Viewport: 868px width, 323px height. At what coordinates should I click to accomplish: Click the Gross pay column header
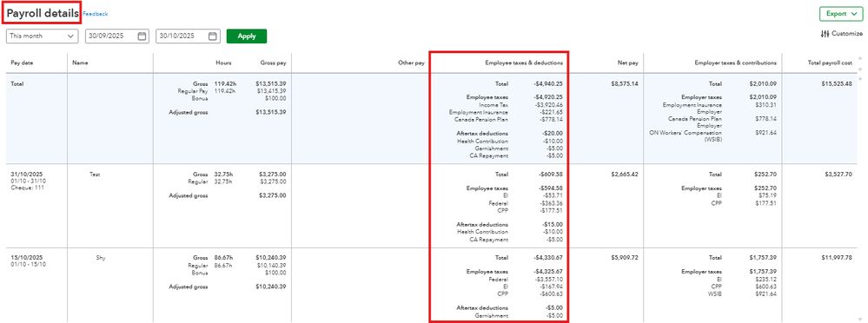[273, 63]
